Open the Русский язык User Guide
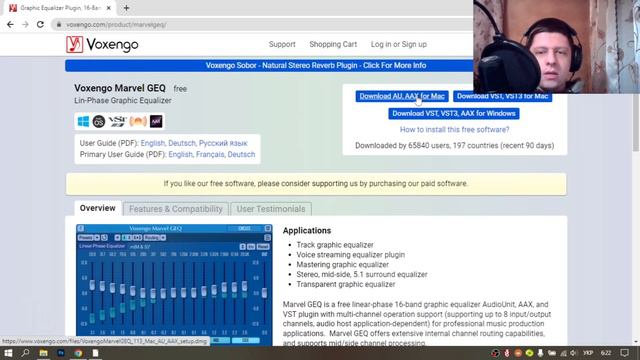 (223, 143)
